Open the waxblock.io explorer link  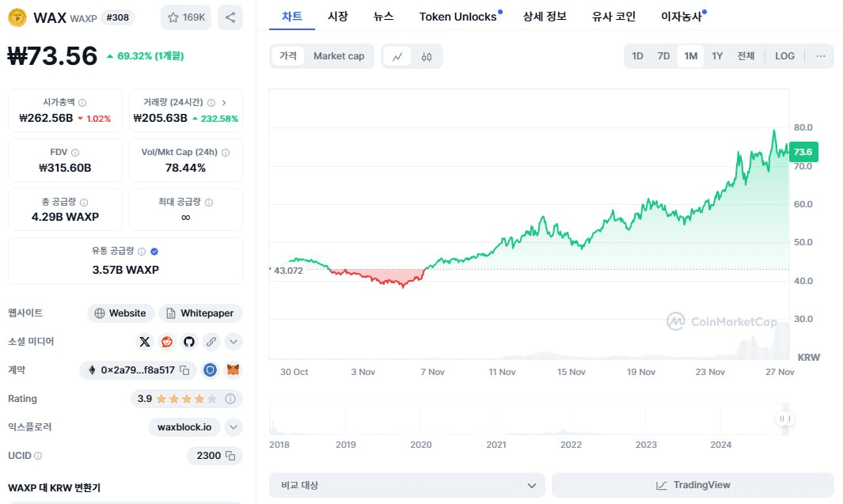pos(184,427)
